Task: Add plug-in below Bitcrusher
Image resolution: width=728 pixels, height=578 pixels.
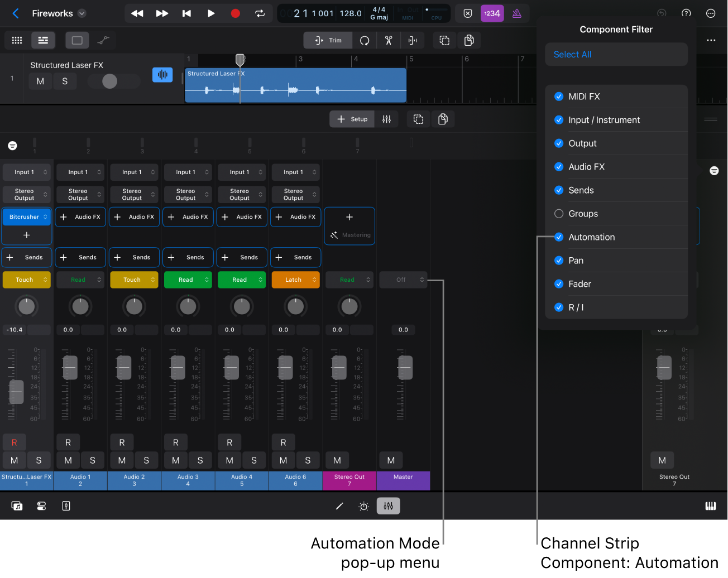Action: [27, 235]
